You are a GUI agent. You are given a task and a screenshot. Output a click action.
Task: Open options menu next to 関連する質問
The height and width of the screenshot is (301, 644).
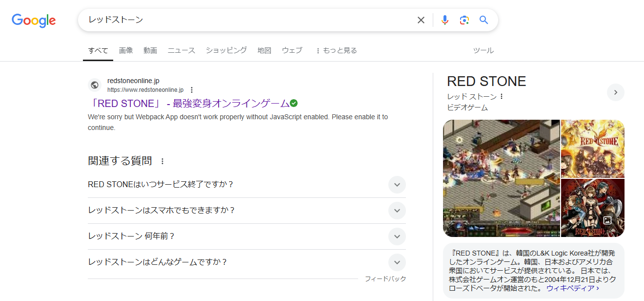click(162, 161)
